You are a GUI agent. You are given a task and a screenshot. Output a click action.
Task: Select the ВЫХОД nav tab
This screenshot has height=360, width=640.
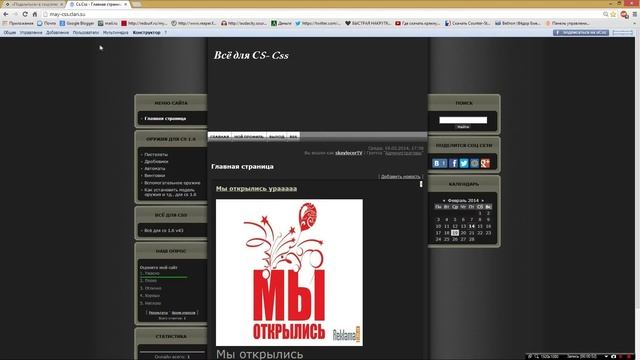point(277,136)
